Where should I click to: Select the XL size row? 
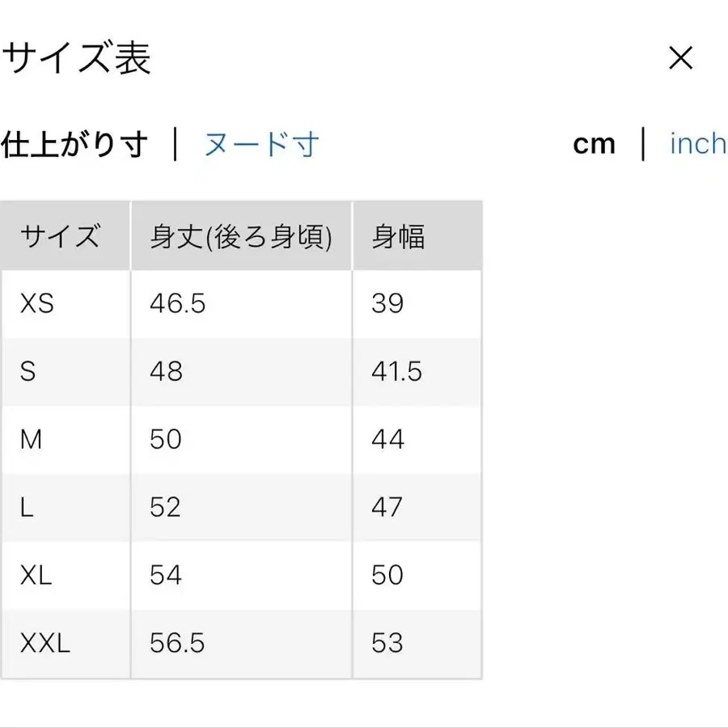[x=34, y=575]
